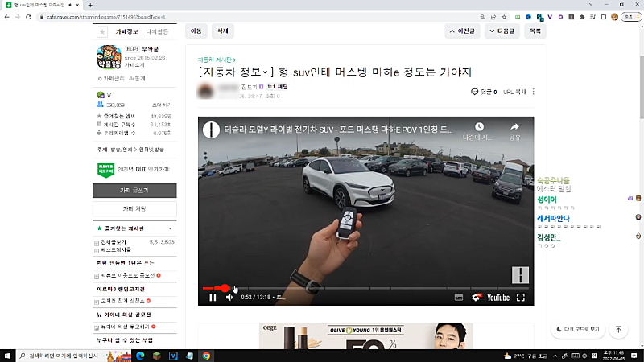
Task: Open YouTube player settings gear
Action: tap(476, 297)
